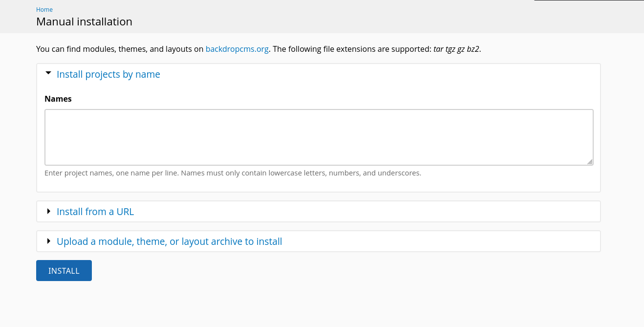Image resolution: width=644 pixels, height=327 pixels.
Task: Open Upload a module, theme, or layout heading
Action: click(x=169, y=241)
